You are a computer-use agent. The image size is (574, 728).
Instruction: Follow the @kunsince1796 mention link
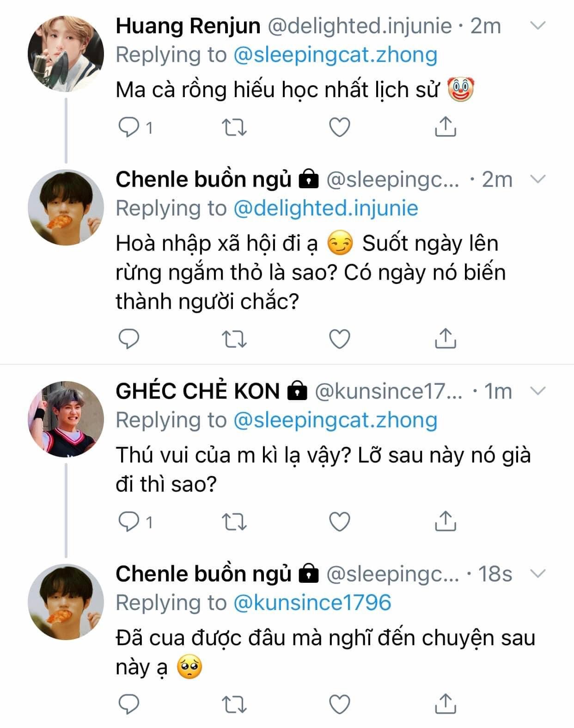click(x=312, y=603)
